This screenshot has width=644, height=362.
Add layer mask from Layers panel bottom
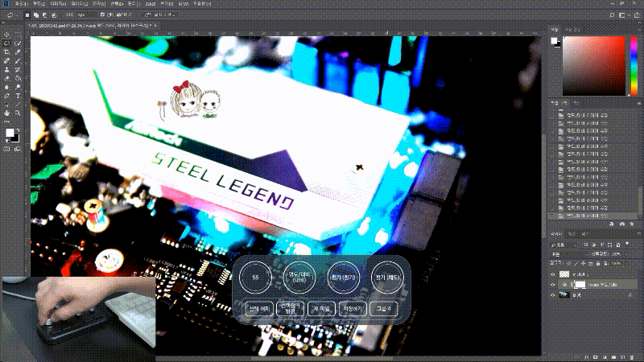[x=596, y=357]
